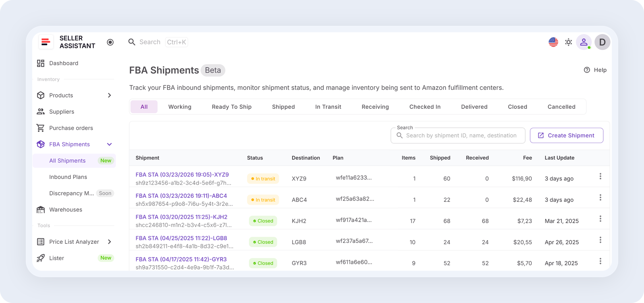Open the Help link

pyautogui.click(x=595, y=70)
